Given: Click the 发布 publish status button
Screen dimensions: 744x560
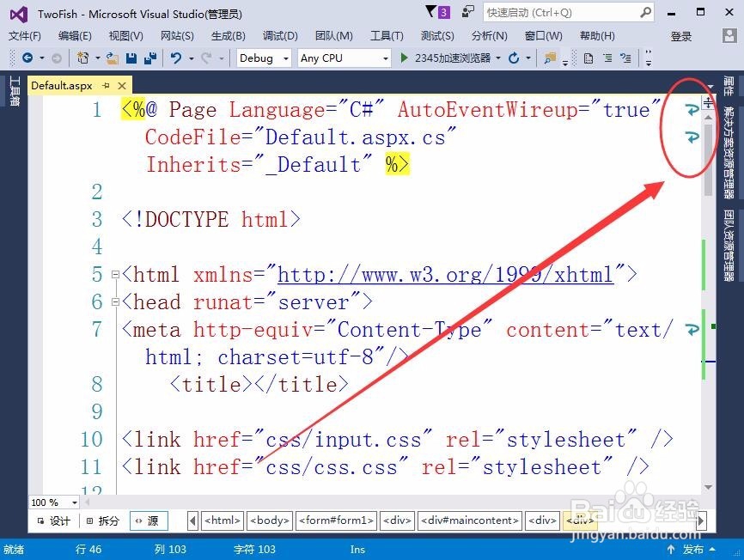Looking at the screenshot, I should (693, 550).
